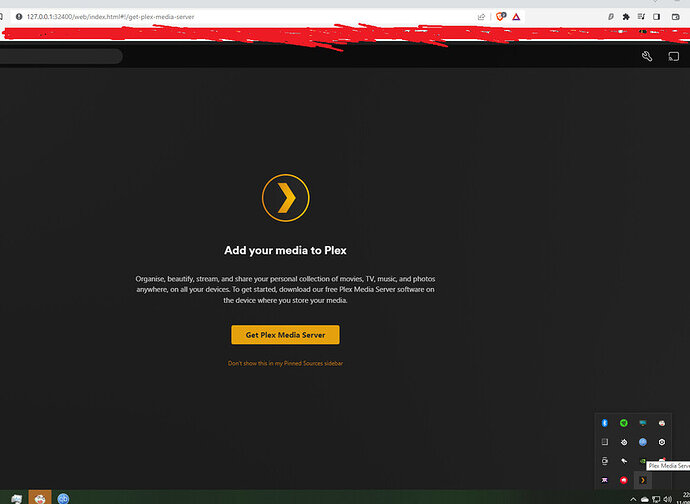This screenshot has height=504, width=690.
Task: Click the Bluetooth tray icon
Action: pos(605,423)
